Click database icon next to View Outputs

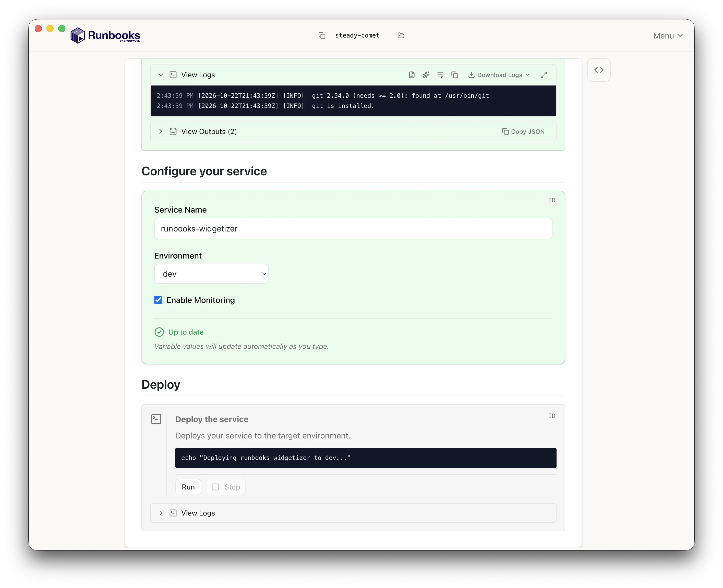point(173,131)
